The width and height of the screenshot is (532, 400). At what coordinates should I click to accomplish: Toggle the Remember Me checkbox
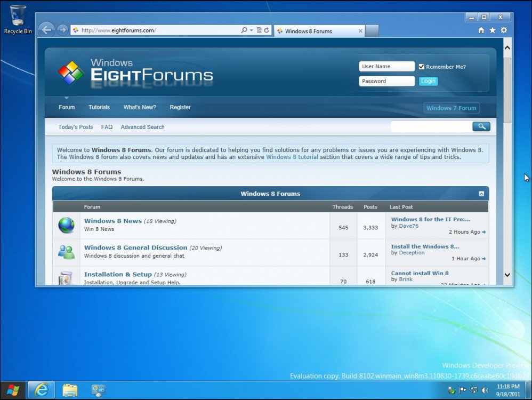click(x=422, y=67)
